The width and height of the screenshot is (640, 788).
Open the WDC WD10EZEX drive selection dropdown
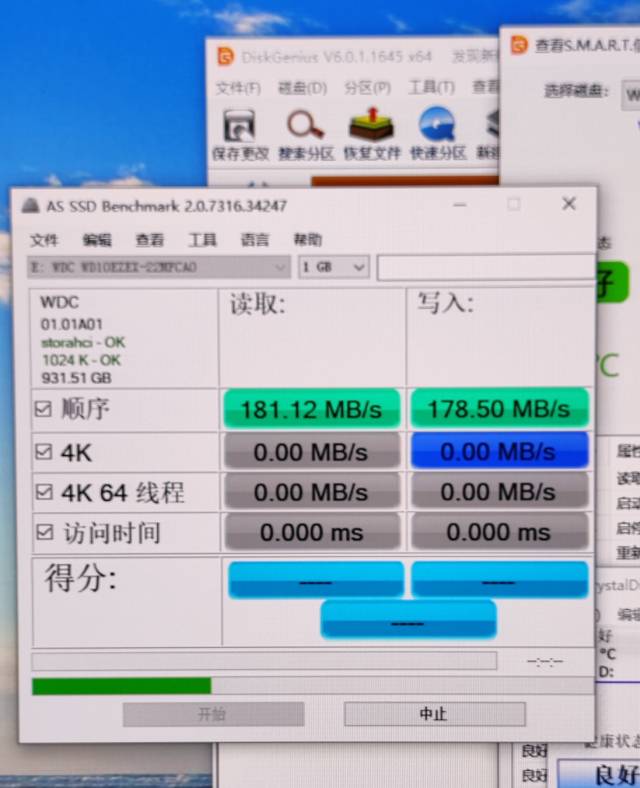coord(159,267)
